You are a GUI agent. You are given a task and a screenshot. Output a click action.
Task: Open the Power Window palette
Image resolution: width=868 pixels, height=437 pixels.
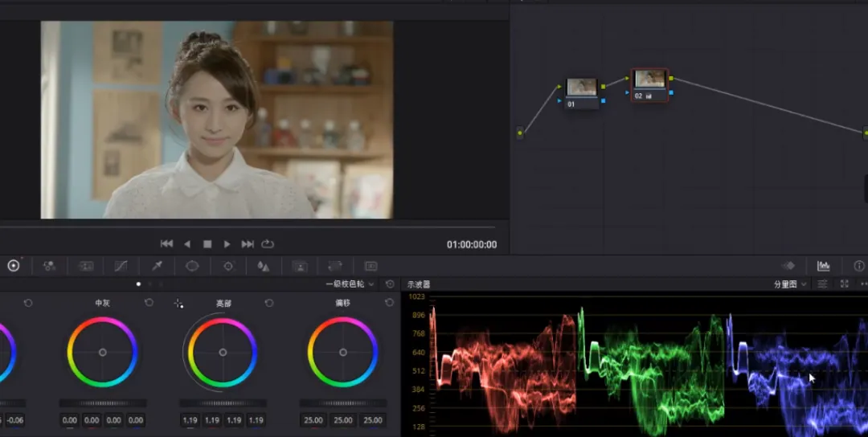(192, 266)
